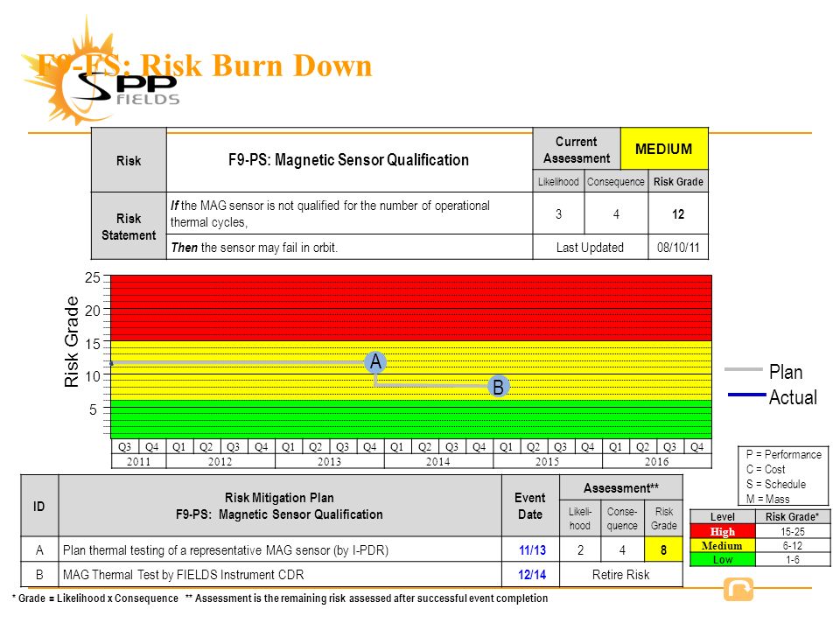Click the SPP FIELDS sun logo
This screenshot has height=630, width=840.
(100, 73)
